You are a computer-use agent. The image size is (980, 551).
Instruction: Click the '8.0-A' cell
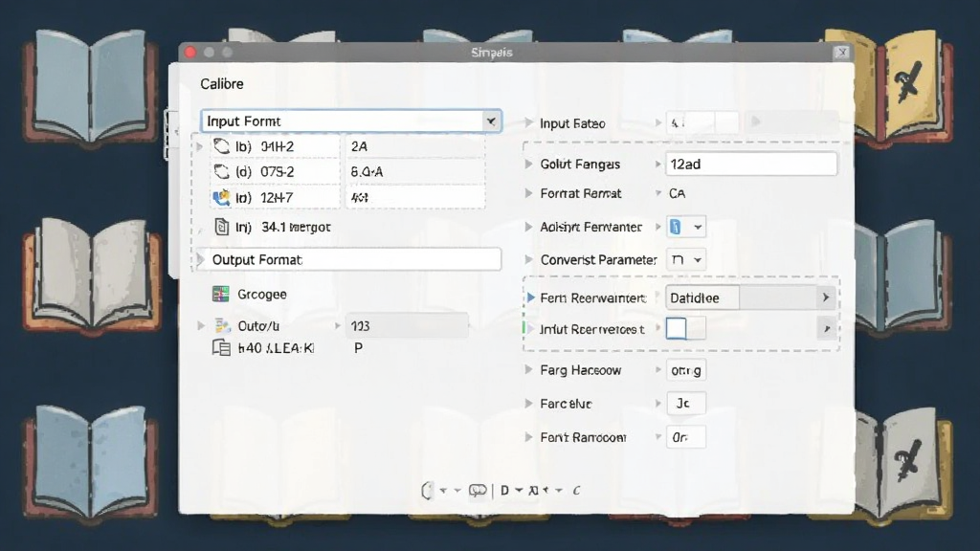coord(414,172)
